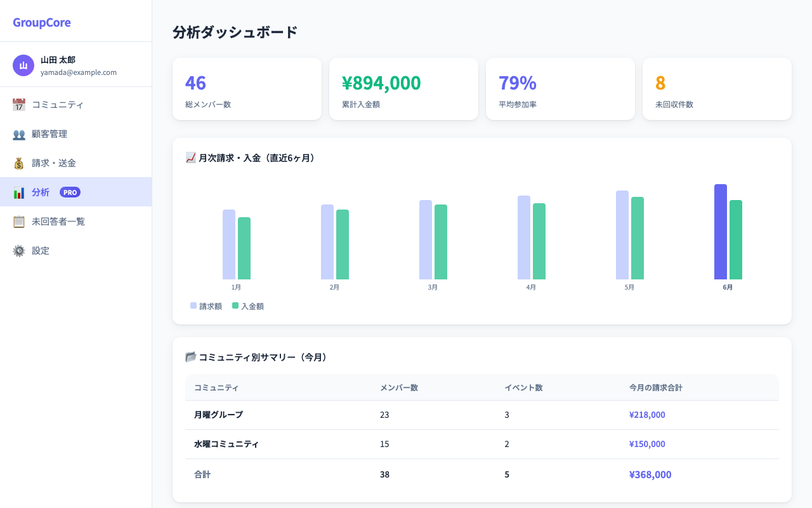
Task: Click the total member count 38
Action: click(x=384, y=474)
